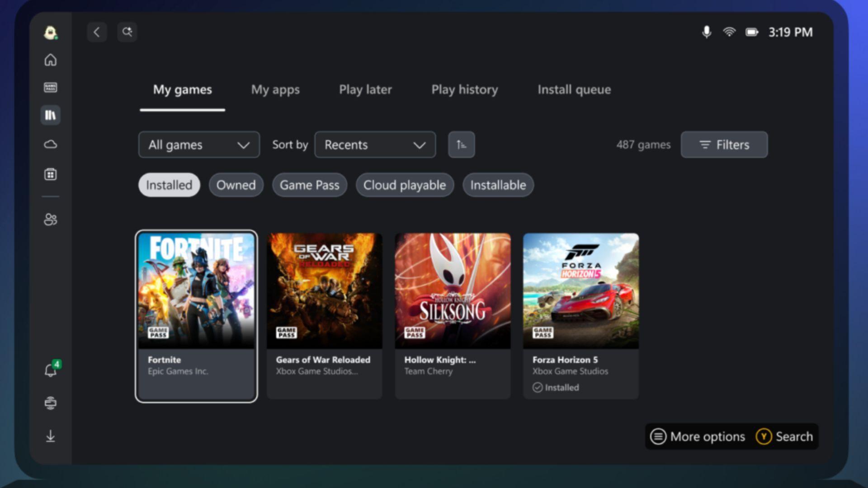Screen dimensions: 868x488
Task: Click Game Pass badge on Forza Horizon 5
Action: (x=543, y=333)
